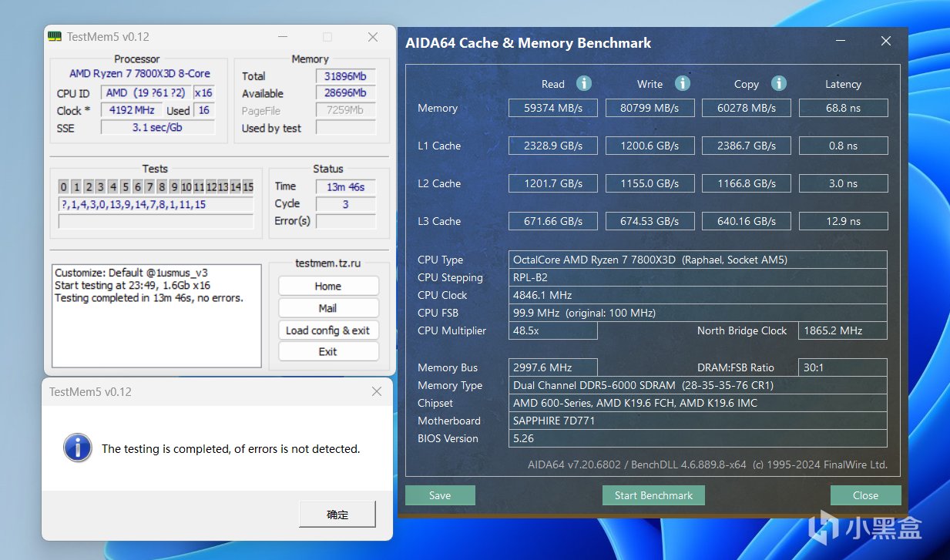The image size is (950, 560).
Task: Click the TestMem5 PageFile 7259Mb field
Action: [346, 110]
